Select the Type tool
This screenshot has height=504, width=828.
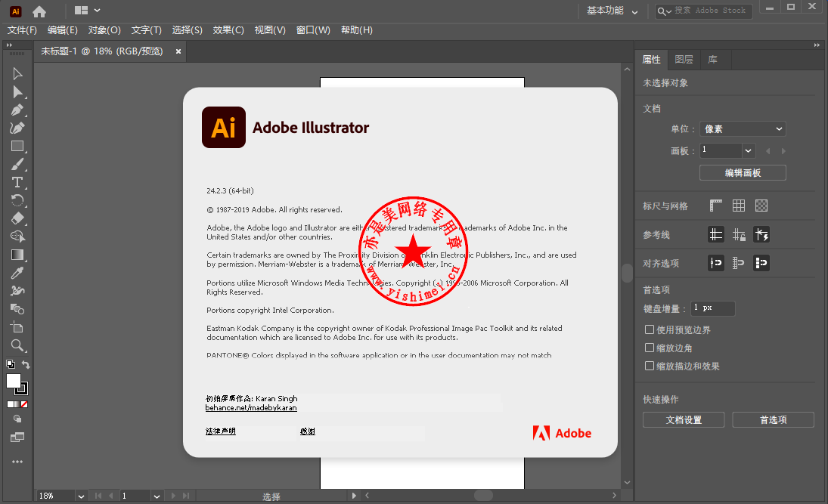click(17, 182)
